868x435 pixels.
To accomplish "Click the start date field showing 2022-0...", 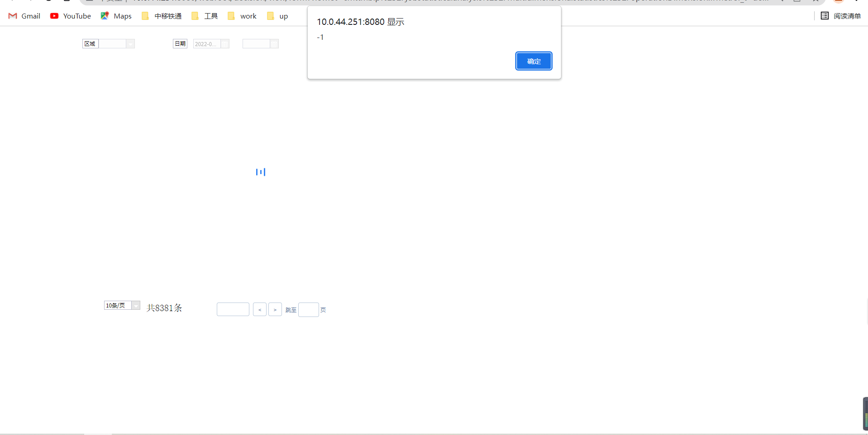I will coord(207,44).
